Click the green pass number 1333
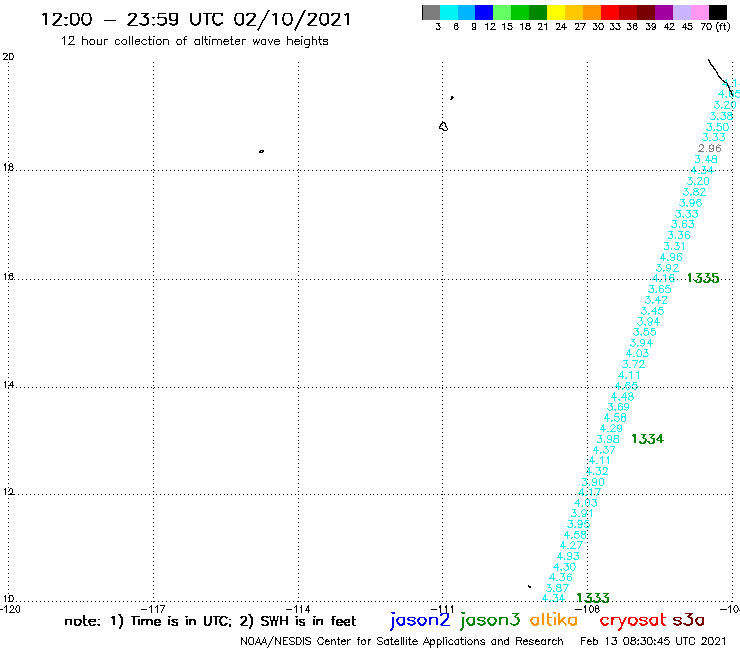Viewport: 740px width, 650px height. point(593,598)
